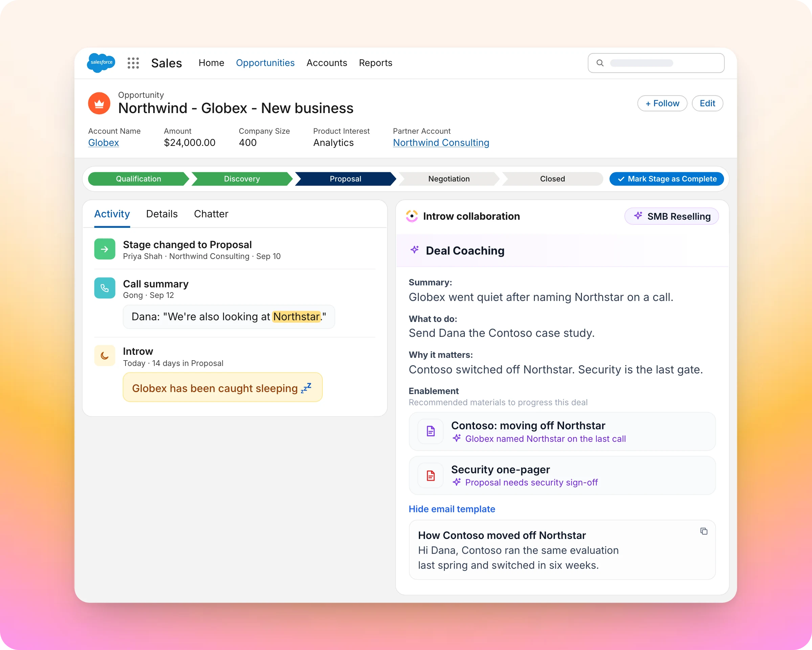Open Contoso: moving off Northstar card

coord(562,431)
